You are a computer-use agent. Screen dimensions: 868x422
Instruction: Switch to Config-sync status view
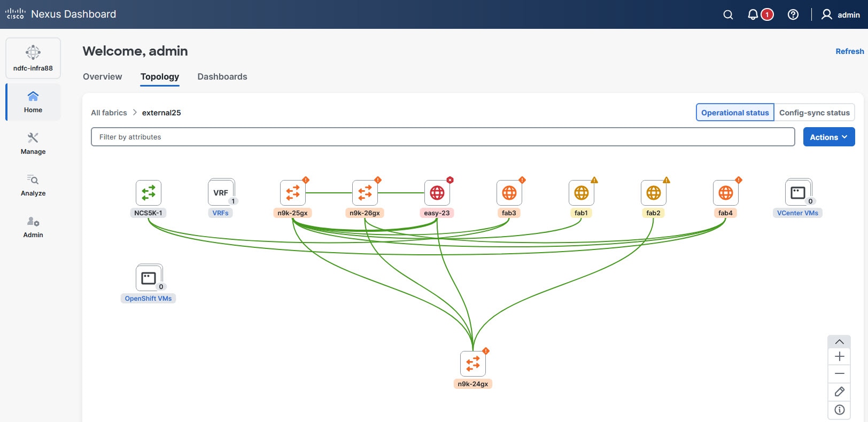click(x=815, y=113)
